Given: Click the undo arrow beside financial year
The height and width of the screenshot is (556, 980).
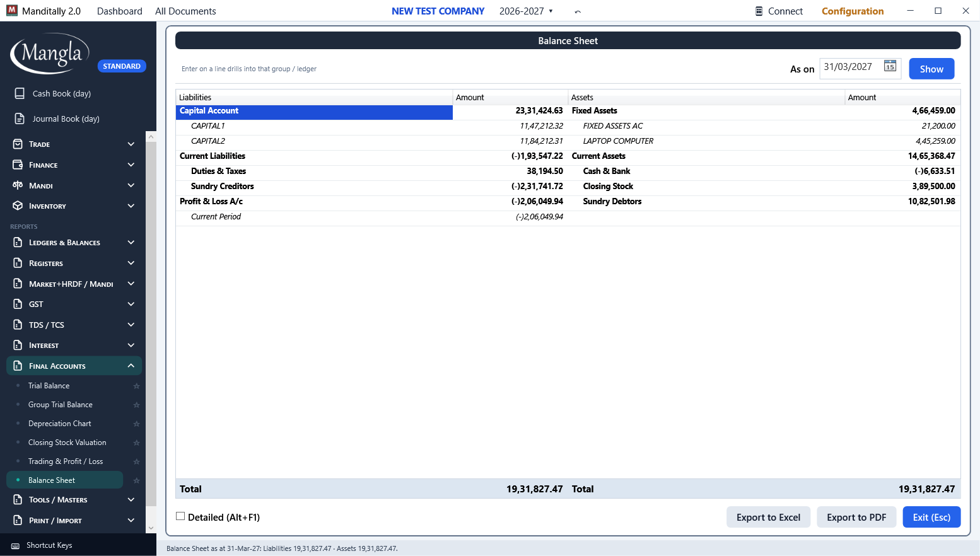Looking at the screenshot, I should [x=578, y=11].
